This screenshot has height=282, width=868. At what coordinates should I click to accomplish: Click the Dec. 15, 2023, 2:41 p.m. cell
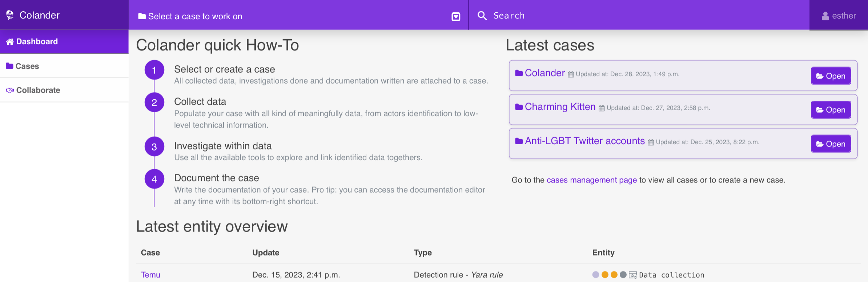(296, 275)
